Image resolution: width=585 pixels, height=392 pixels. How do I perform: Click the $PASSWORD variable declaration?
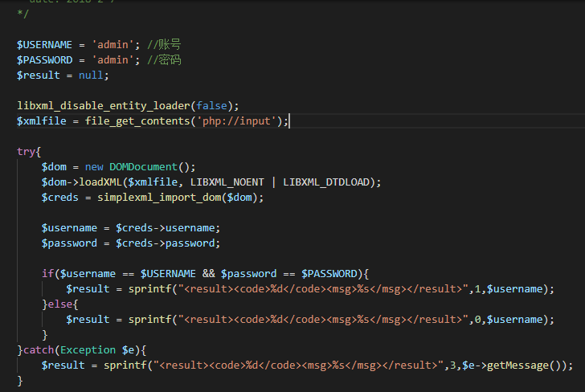click(x=44, y=60)
